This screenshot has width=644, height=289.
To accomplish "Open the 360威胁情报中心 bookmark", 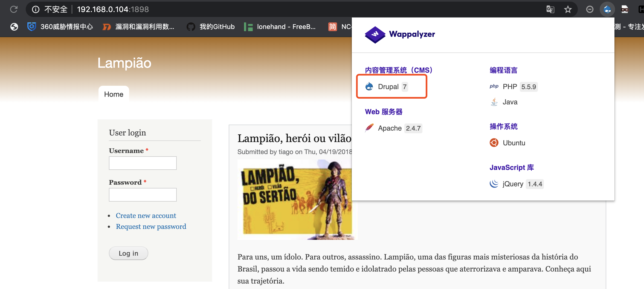I will click(60, 27).
